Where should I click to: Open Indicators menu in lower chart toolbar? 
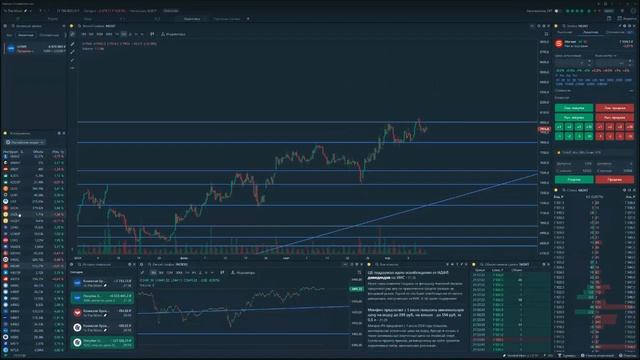tap(243, 273)
